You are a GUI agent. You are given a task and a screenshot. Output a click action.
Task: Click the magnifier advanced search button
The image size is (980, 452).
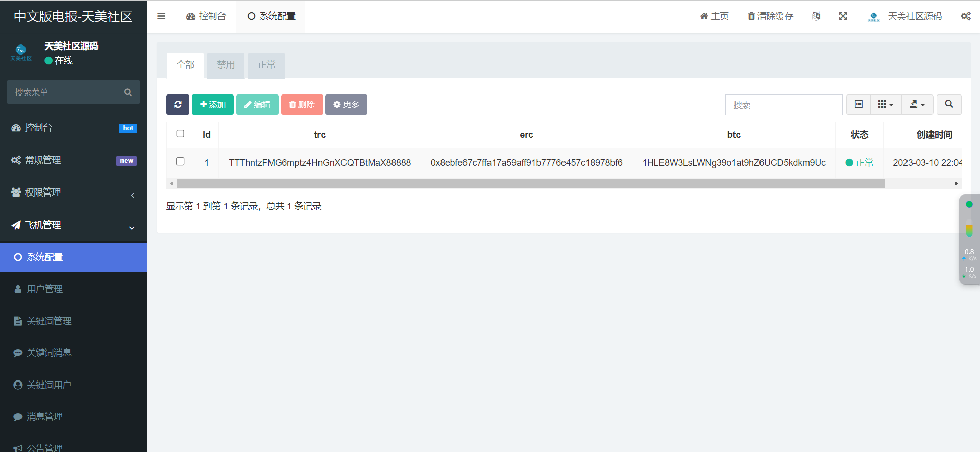pyautogui.click(x=949, y=104)
